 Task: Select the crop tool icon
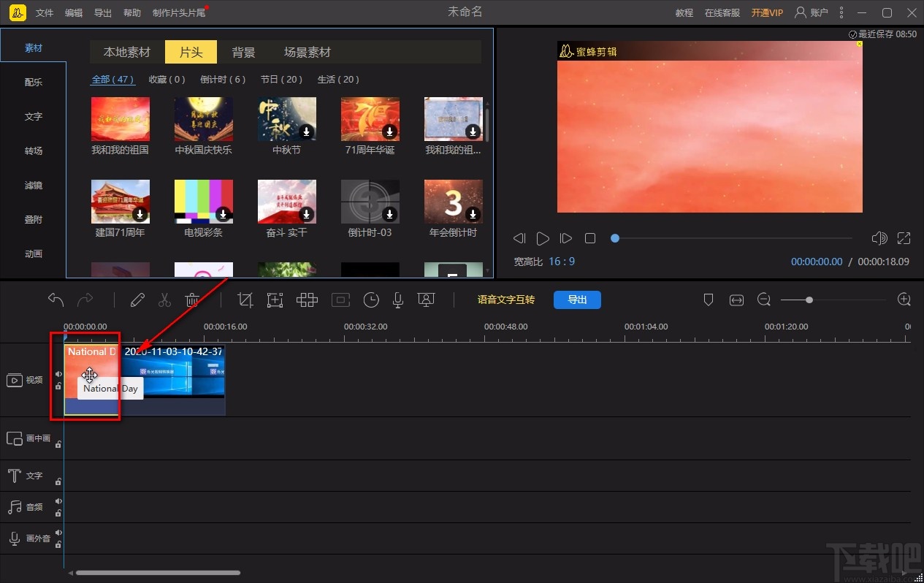[245, 300]
